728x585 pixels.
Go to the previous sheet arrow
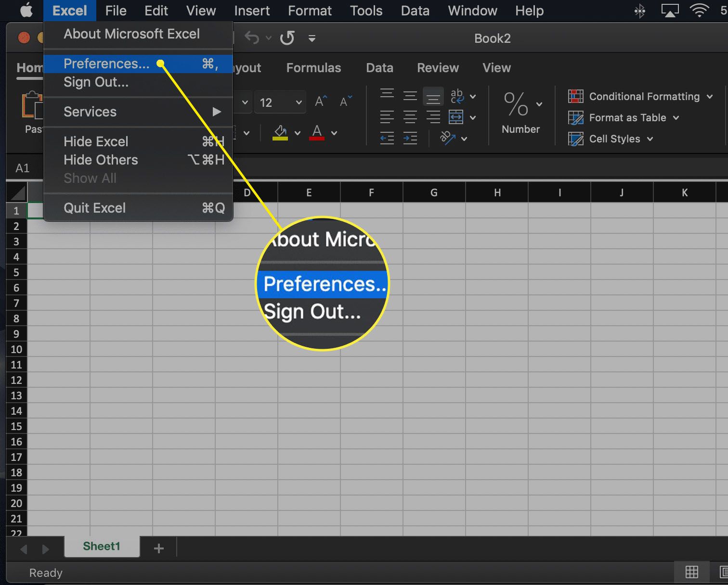24,549
